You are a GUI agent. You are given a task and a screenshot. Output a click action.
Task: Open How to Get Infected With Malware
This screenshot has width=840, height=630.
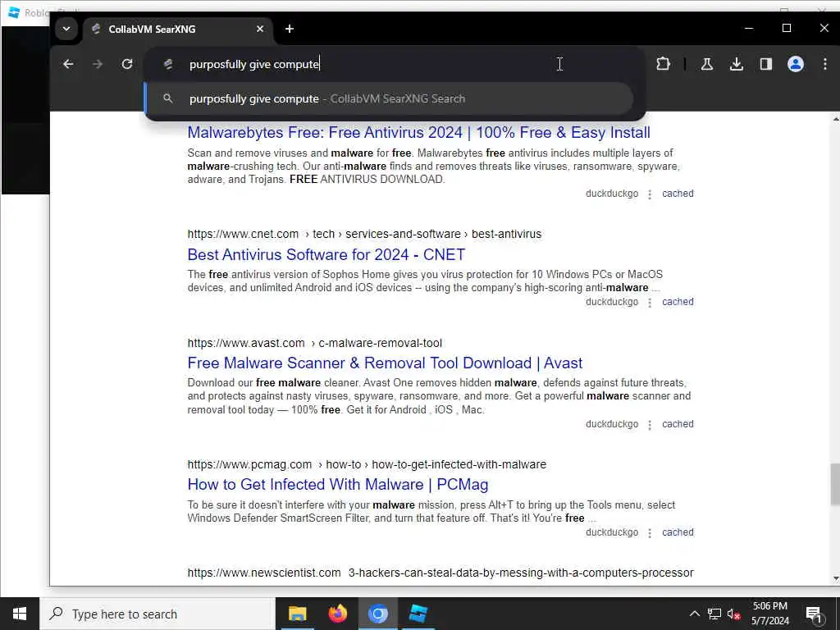[x=337, y=484]
